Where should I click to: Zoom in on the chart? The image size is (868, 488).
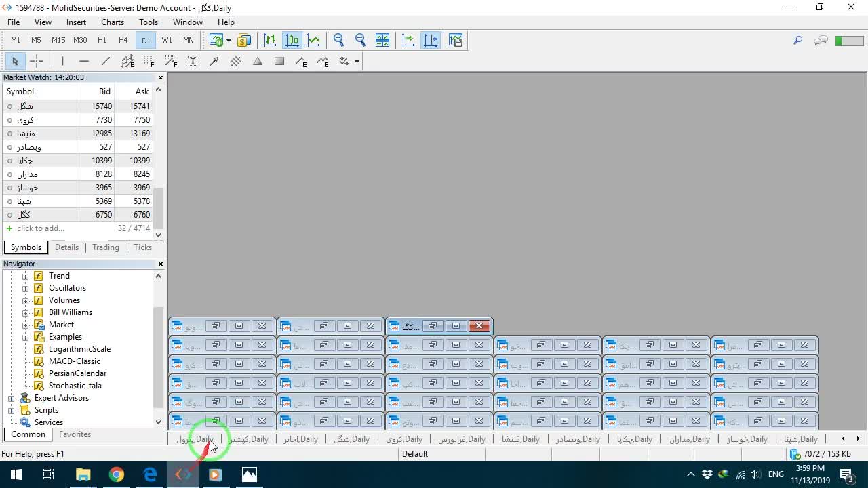[339, 40]
